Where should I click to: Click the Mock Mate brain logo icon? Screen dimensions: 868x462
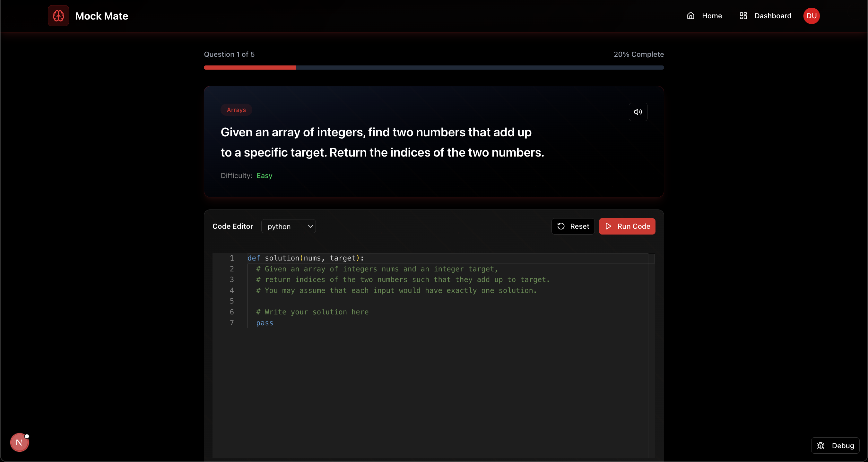coord(58,16)
